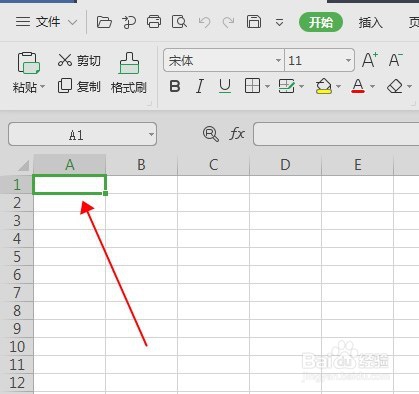The width and height of the screenshot is (419, 394).
Task: Click cell E7
Action: 358,293
